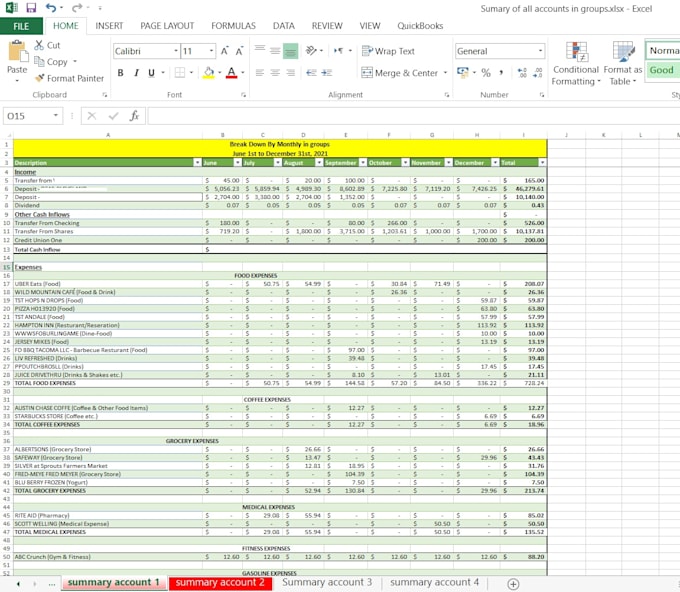Toggle Wrap Text
Screen dimensions: 680x592
388,51
